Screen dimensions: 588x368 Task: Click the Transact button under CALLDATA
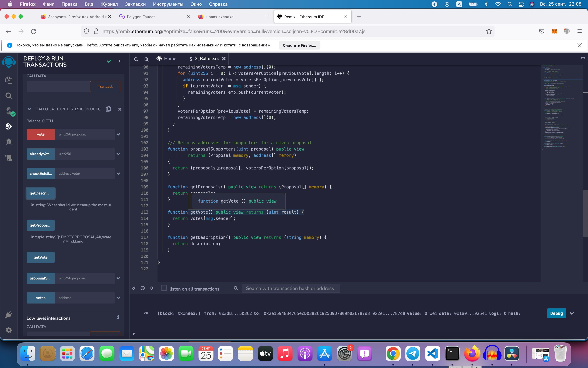tap(105, 87)
